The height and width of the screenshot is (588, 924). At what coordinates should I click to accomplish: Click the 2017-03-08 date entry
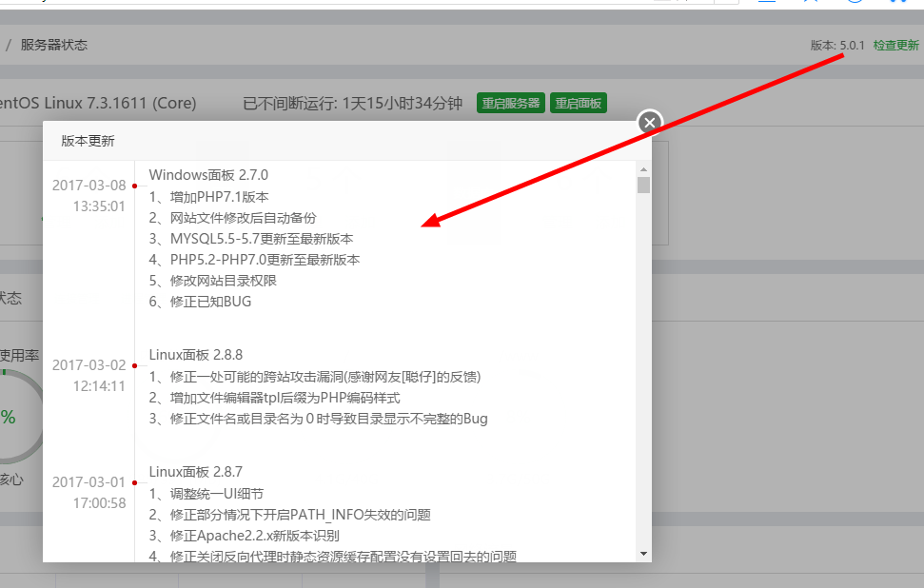(89, 185)
